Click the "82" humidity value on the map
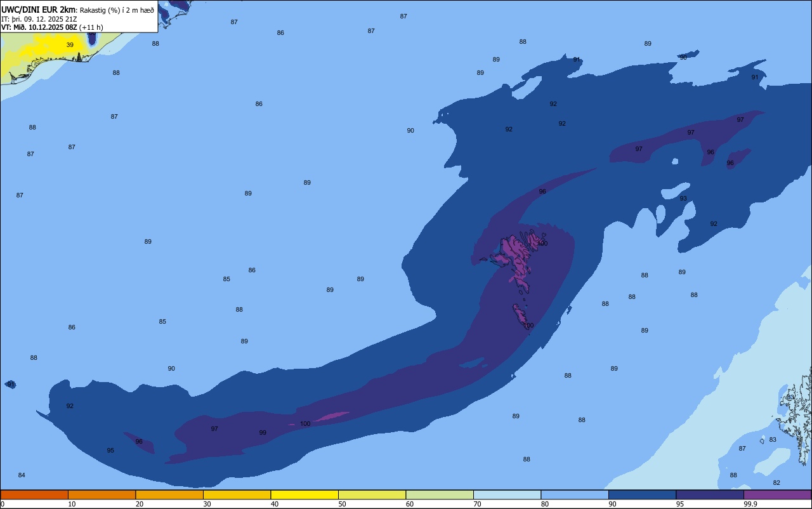Viewport: 812px width, 509px height. (776, 483)
